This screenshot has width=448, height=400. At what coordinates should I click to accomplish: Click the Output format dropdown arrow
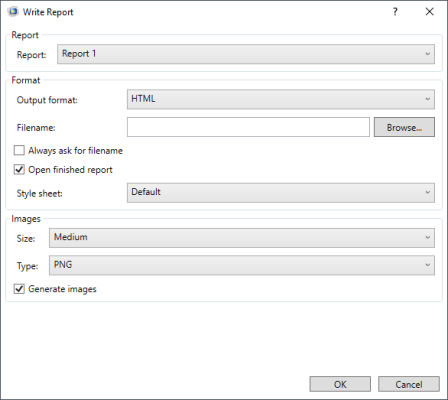427,99
